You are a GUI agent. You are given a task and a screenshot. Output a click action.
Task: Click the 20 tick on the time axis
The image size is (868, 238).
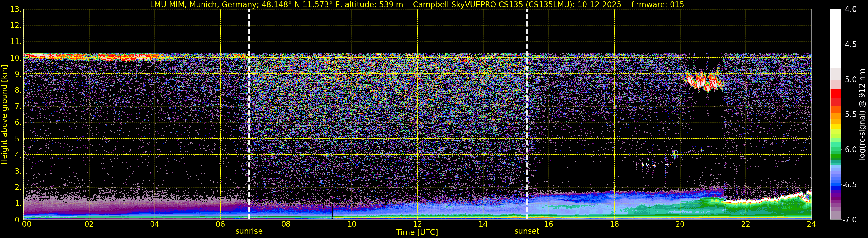pyautogui.click(x=680, y=224)
